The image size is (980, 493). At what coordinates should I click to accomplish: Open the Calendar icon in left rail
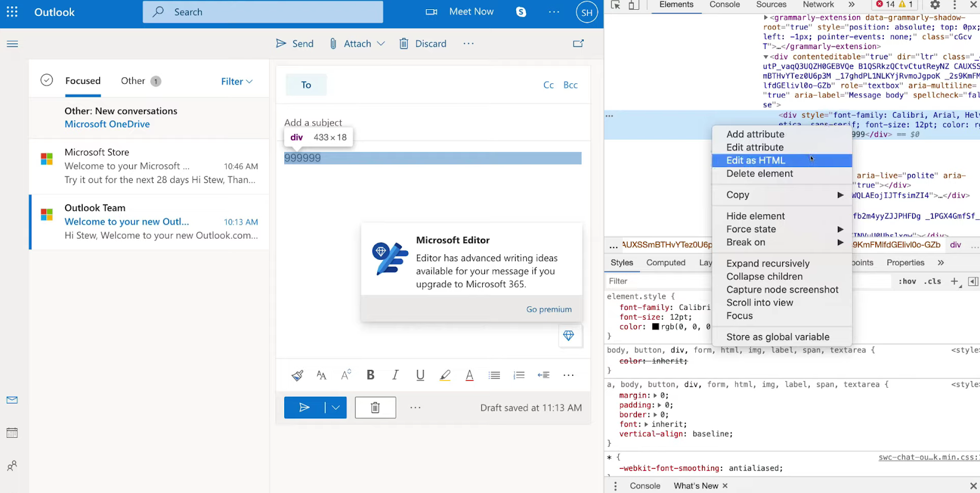coord(12,433)
